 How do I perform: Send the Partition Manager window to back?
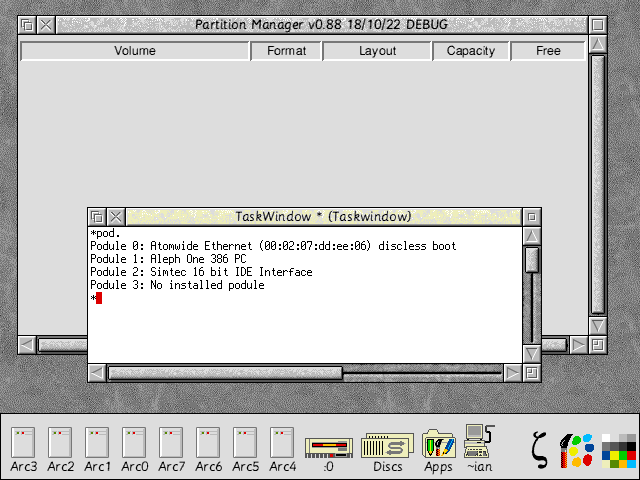pyautogui.click(x=27, y=25)
